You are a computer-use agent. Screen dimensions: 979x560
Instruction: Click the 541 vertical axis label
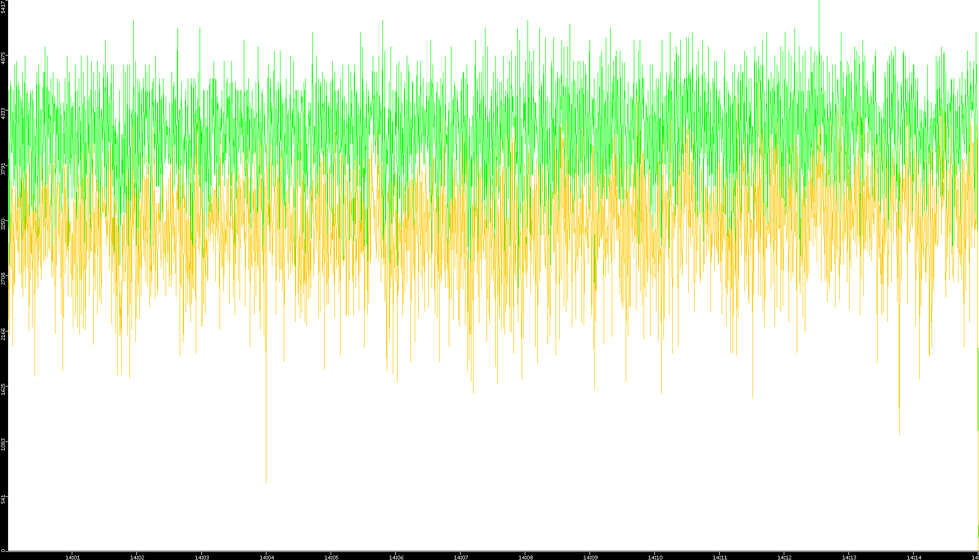point(3,499)
